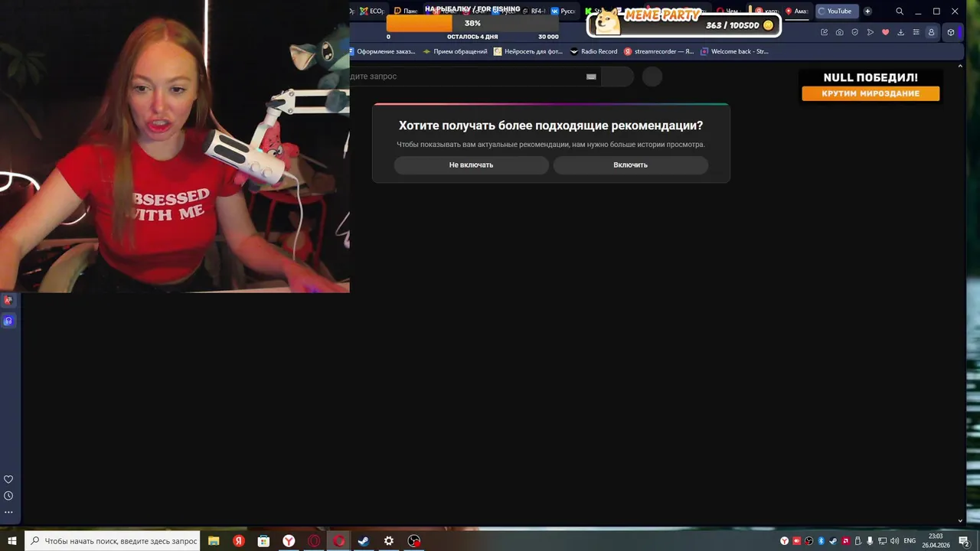
Task: Click the send/play arrow icon in toolbar
Action: pos(871,32)
